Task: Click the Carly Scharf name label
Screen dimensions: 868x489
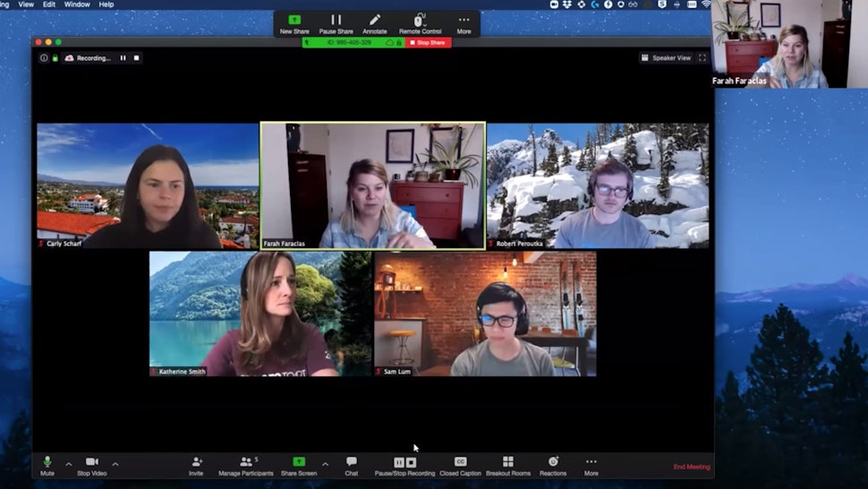Action: pyautogui.click(x=64, y=243)
